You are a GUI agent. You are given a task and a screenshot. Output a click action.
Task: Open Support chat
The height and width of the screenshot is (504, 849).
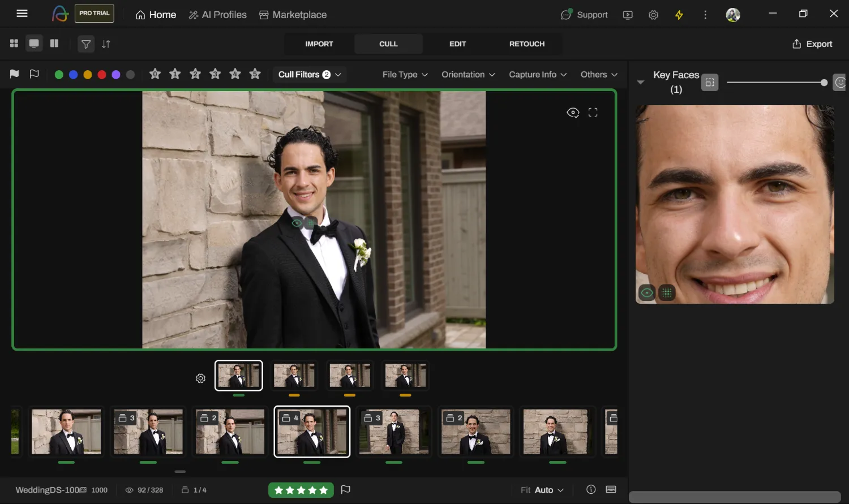click(584, 15)
